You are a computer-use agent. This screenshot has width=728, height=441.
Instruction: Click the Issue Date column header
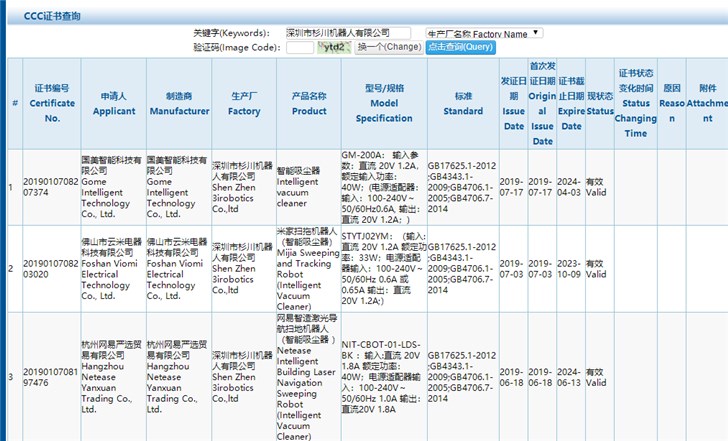click(514, 103)
